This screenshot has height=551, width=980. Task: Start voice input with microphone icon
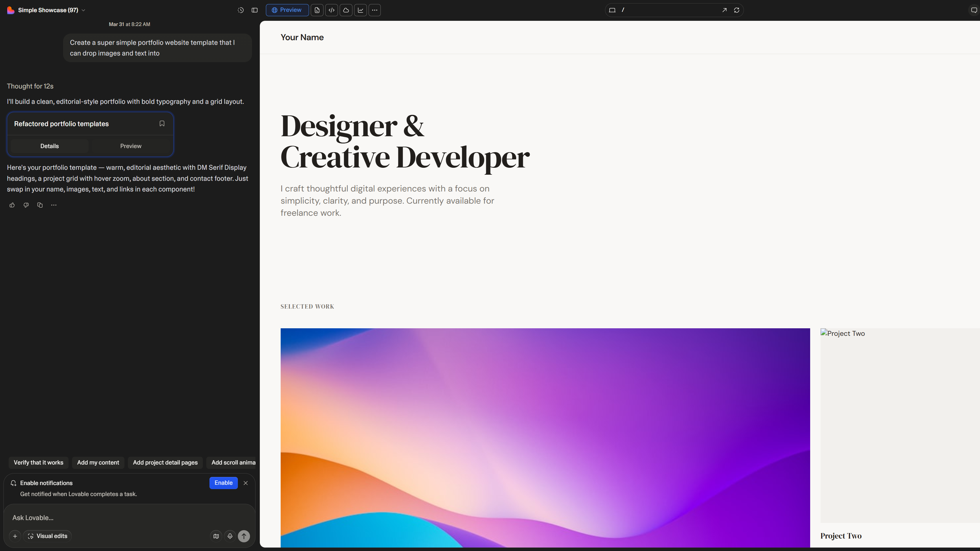pos(230,536)
